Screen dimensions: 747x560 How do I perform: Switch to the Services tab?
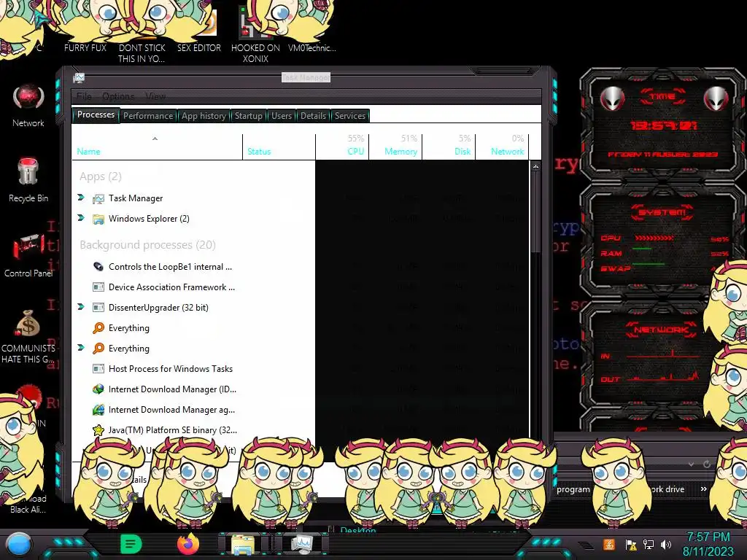click(350, 116)
